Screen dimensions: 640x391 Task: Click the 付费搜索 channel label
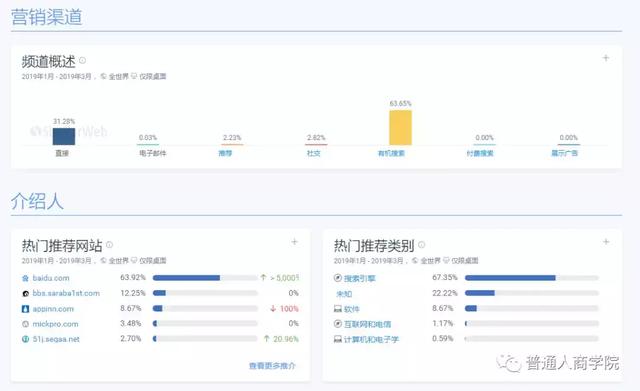480,153
